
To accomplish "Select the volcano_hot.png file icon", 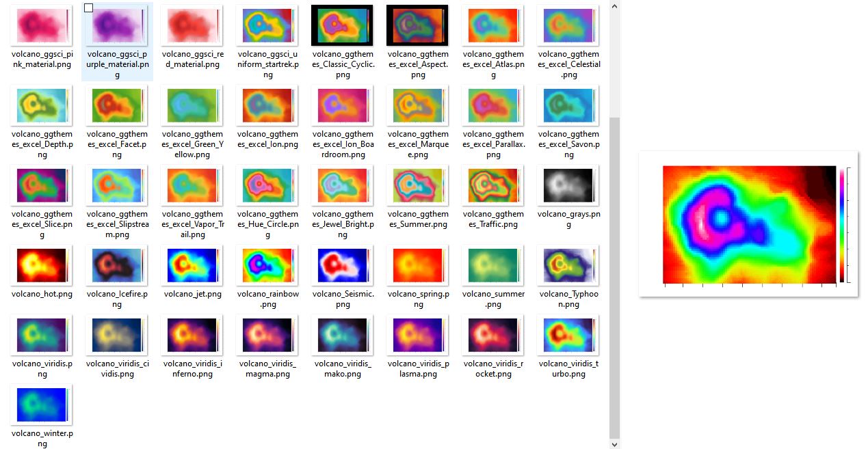I will [x=42, y=265].
